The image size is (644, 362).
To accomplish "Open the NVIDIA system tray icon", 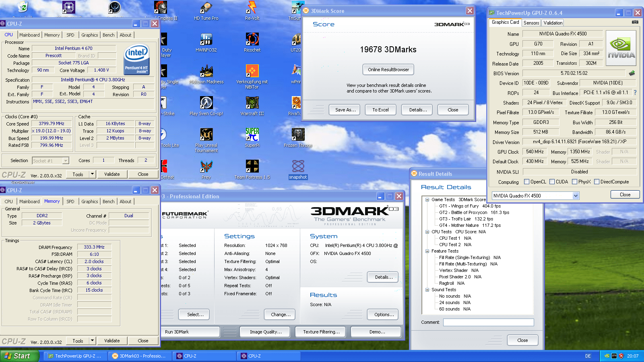I will (607, 356).
